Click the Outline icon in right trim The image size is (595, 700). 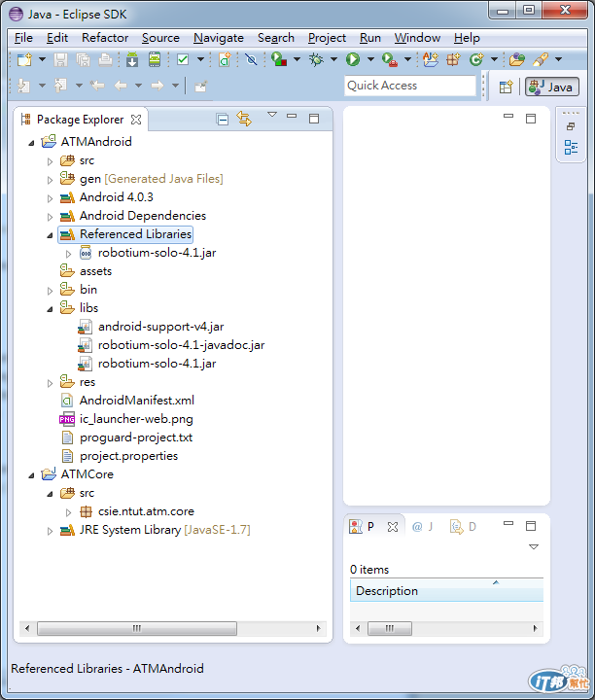tap(571, 147)
